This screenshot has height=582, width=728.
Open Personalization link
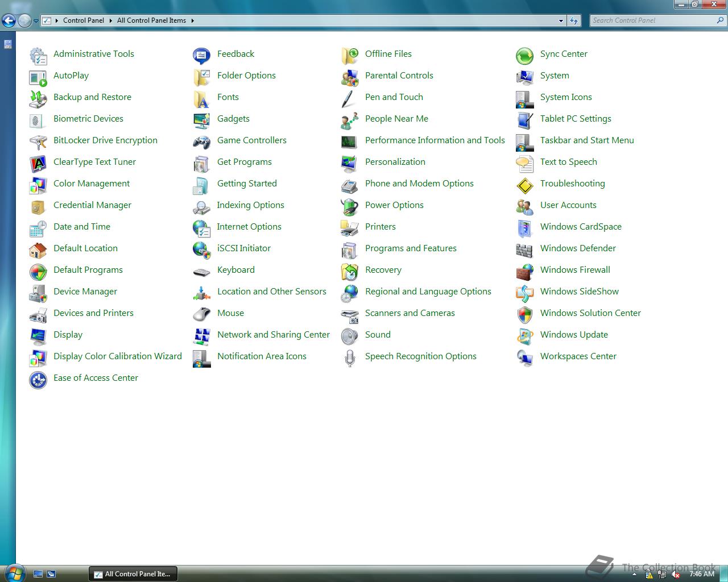coord(395,161)
